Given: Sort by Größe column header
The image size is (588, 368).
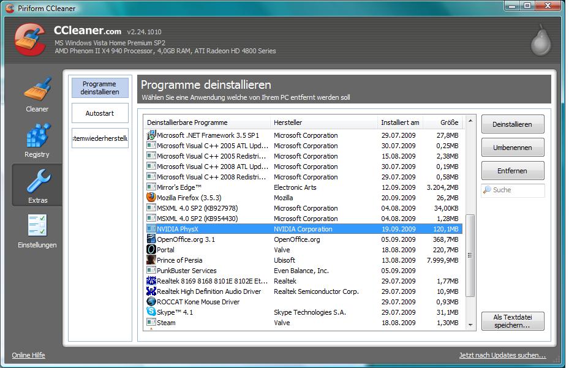Looking at the screenshot, I should tap(443, 122).
